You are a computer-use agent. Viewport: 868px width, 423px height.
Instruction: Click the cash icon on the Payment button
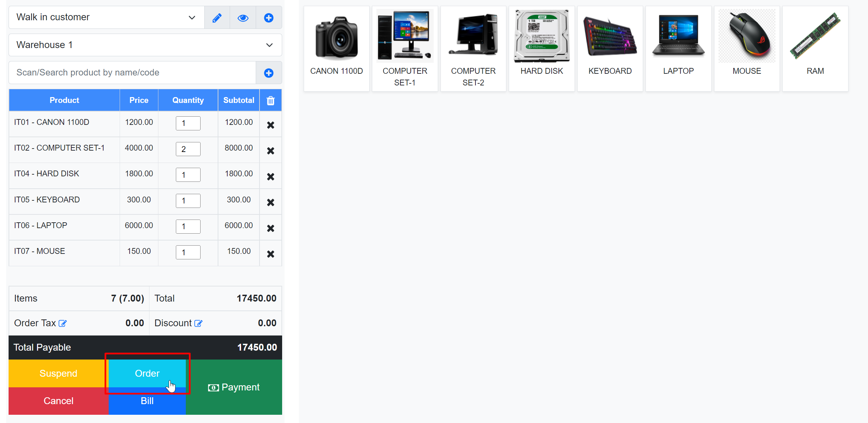tap(213, 387)
